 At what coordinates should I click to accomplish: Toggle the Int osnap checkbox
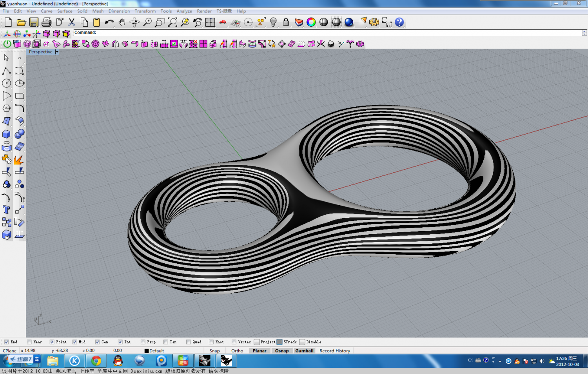120,342
